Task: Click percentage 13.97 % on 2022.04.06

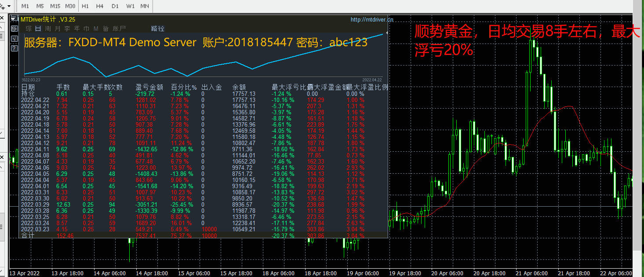Action: point(181,168)
